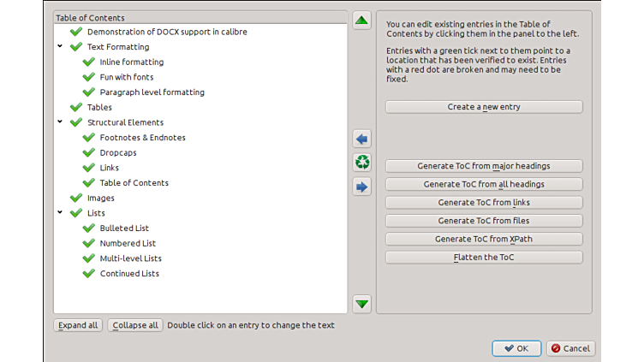644x362 pixels.
Task: Click Generate ToC from XPath
Action: click(484, 239)
